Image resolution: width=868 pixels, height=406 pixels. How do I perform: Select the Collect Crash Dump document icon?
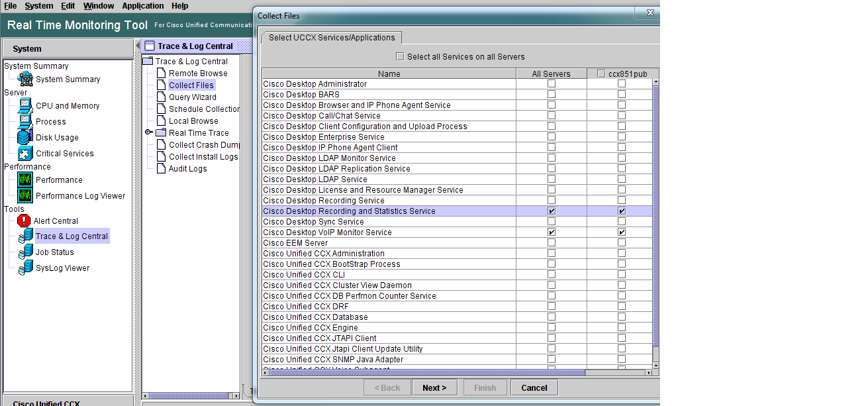point(161,145)
